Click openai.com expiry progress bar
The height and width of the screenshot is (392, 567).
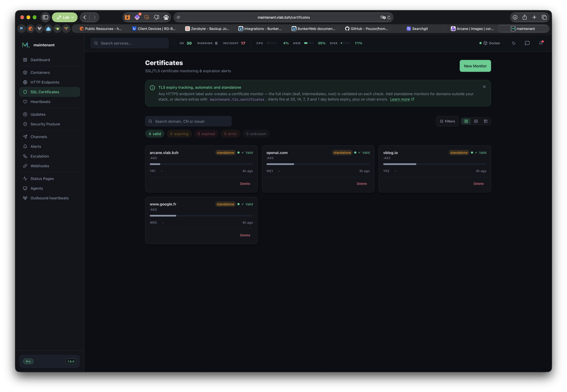pos(318,164)
